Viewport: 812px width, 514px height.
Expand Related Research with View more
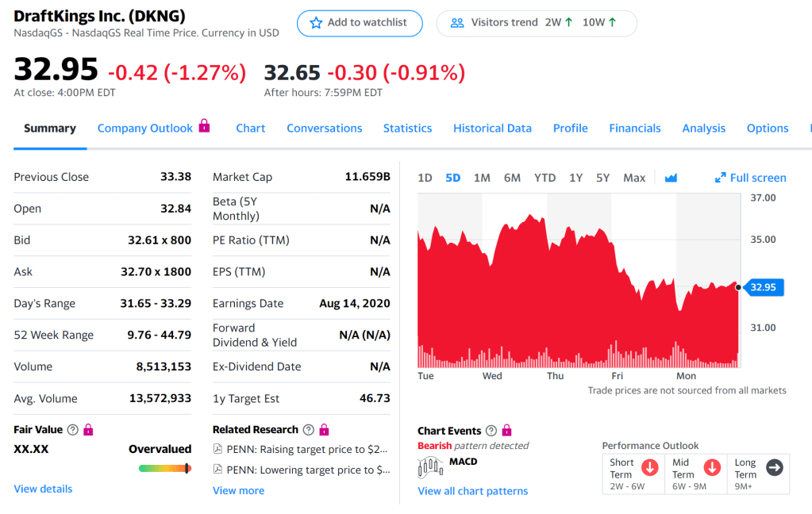[238, 490]
